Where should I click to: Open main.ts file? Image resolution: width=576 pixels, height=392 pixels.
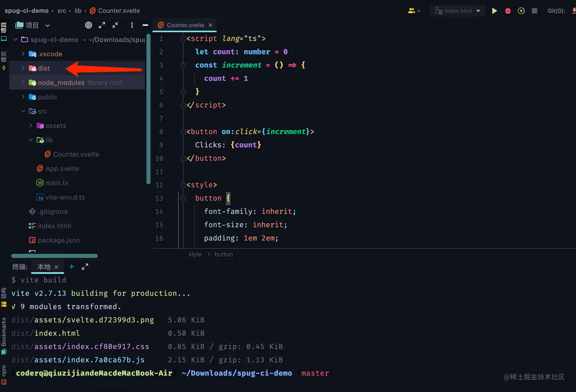pos(57,183)
